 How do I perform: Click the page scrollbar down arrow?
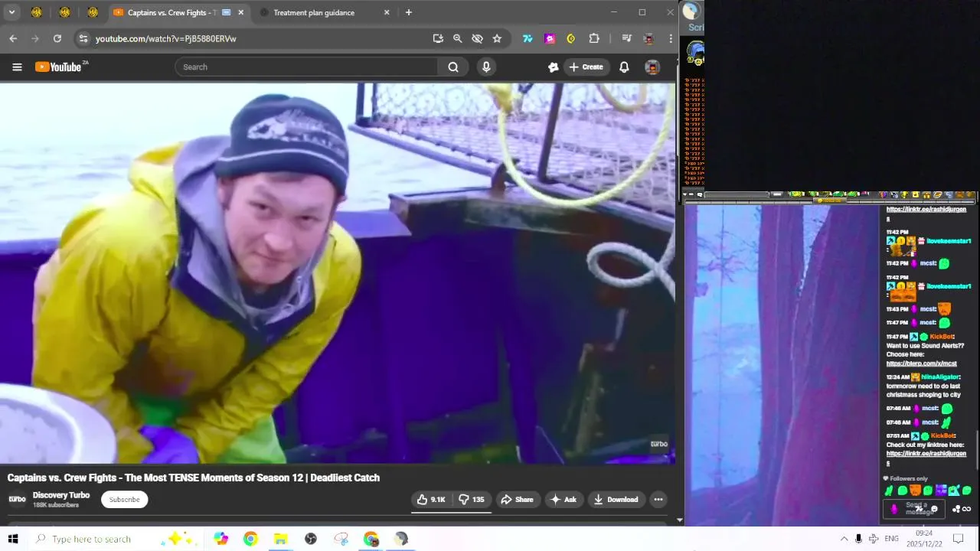click(679, 520)
